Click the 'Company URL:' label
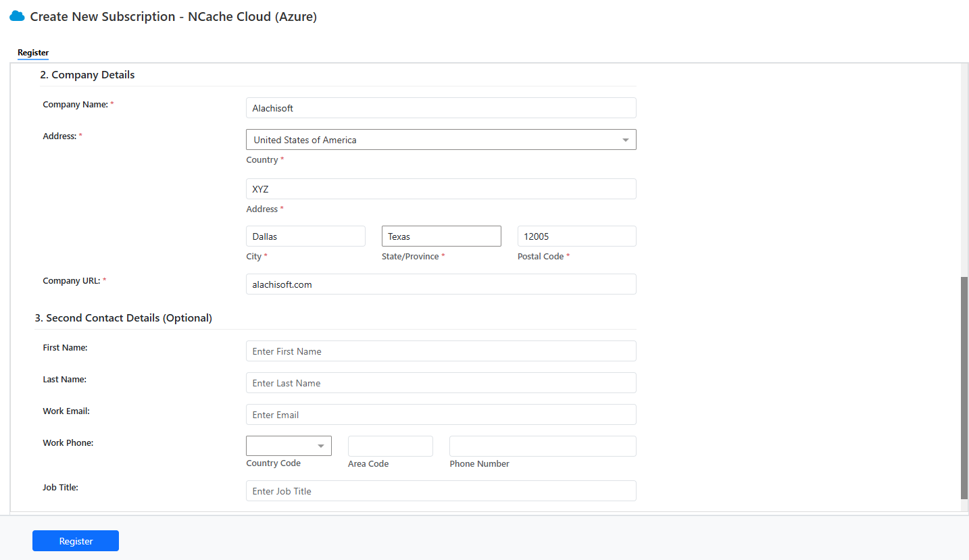The image size is (969, 560). click(x=71, y=281)
